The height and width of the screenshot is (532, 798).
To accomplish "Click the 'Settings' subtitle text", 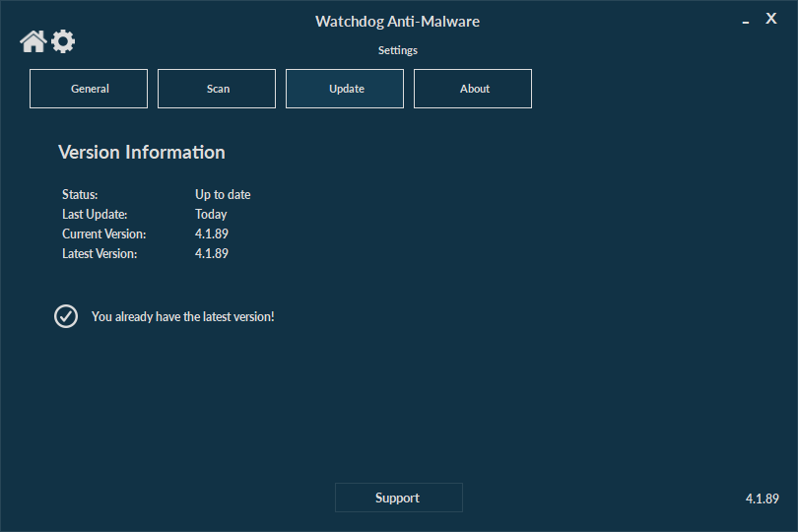I will point(397,50).
